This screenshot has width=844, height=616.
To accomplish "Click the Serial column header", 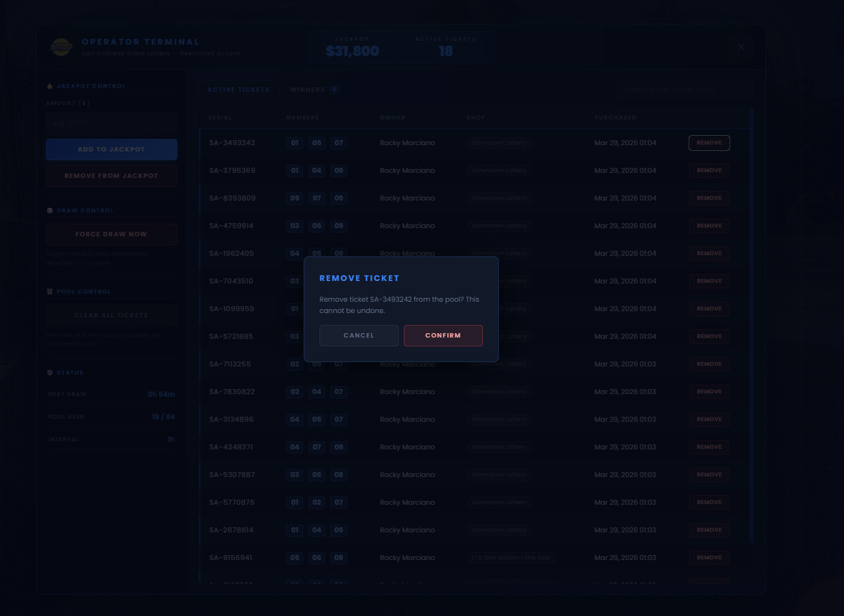I will click(x=220, y=118).
